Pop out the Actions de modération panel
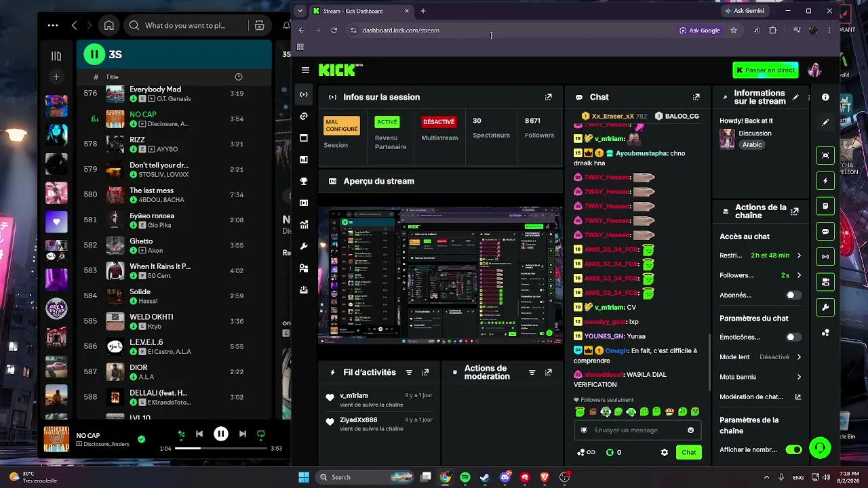 (548, 372)
